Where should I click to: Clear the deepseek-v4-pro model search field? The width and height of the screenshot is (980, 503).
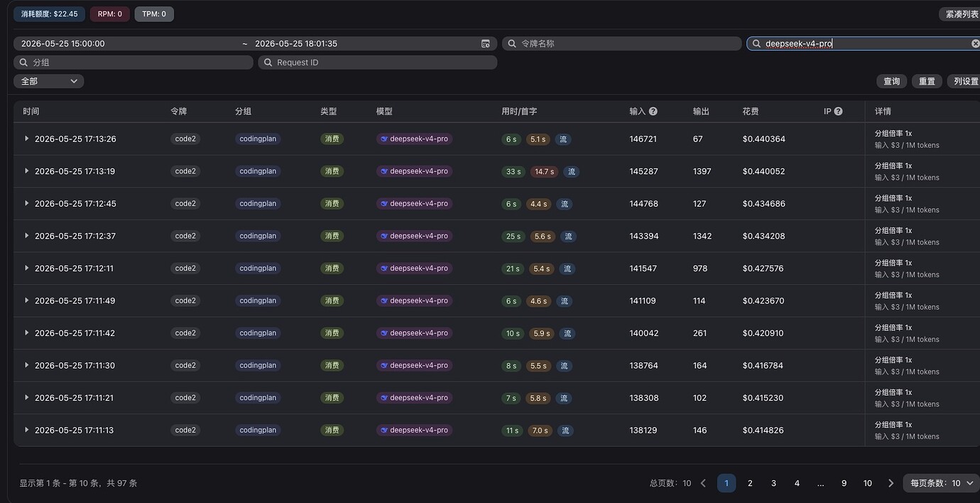pos(975,43)
